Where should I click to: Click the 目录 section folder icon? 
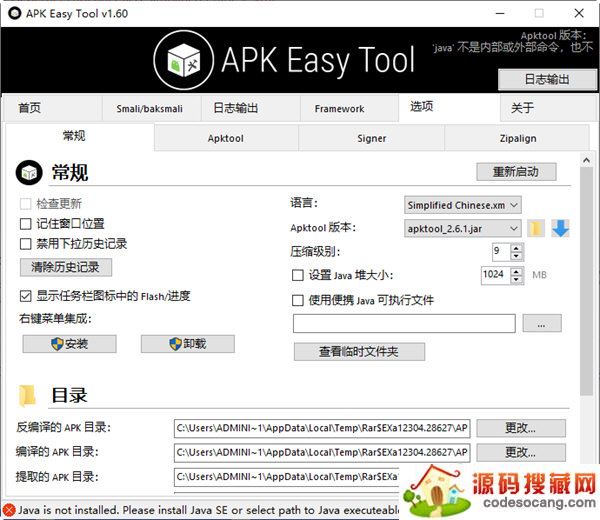pyautogui.click(x=28, y=395)
